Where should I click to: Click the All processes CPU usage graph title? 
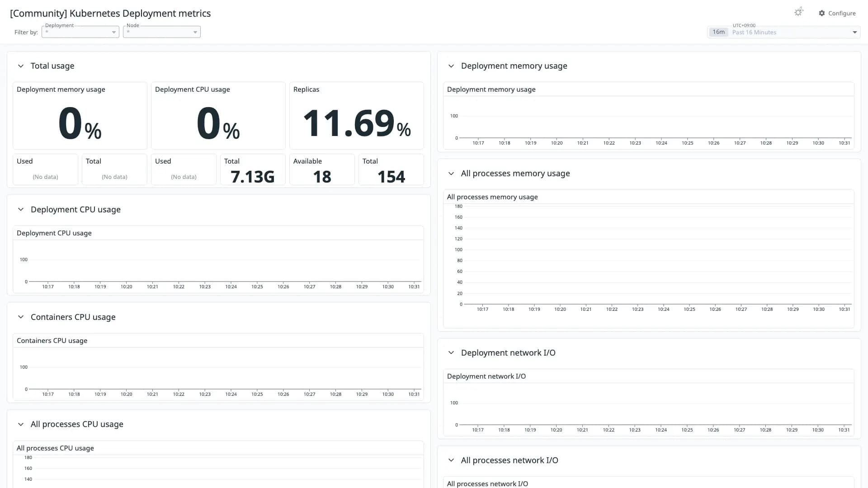[x=55, y=448]
